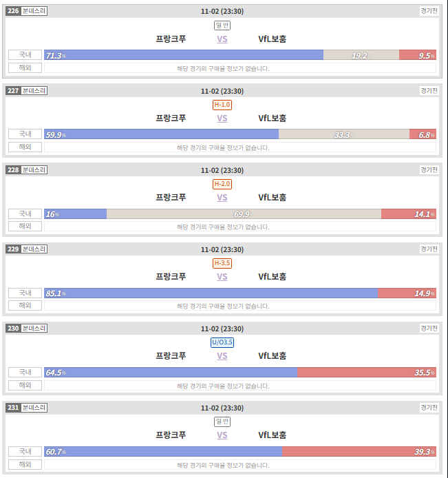This screenshot has height=478, width=448.
Task: Click the 35.5% red bar segment
Action: [x=367, y=373]
